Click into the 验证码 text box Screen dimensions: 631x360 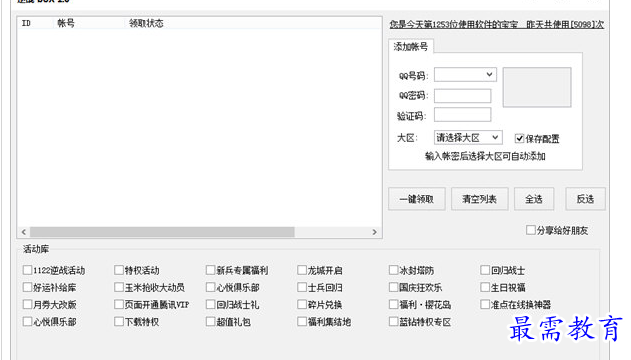462,115
